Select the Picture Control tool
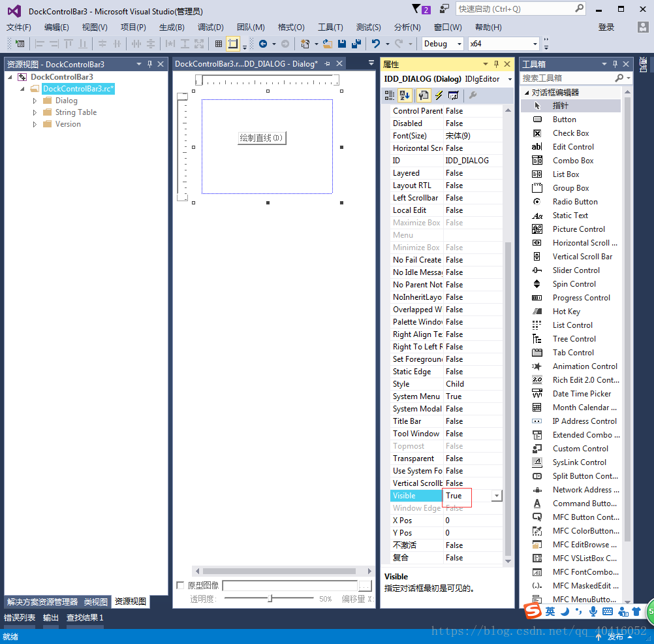 tap(571, 229)
